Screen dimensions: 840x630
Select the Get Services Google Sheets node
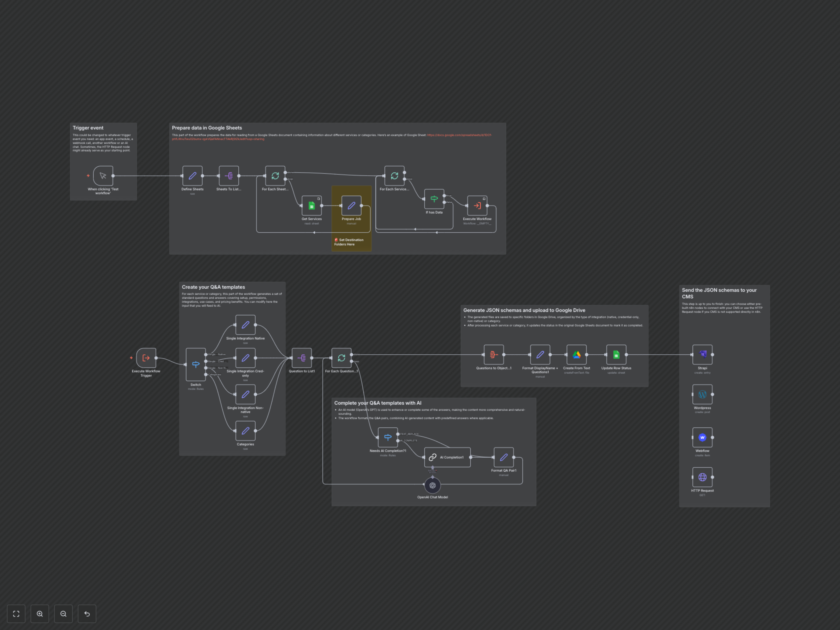[311, 206]
